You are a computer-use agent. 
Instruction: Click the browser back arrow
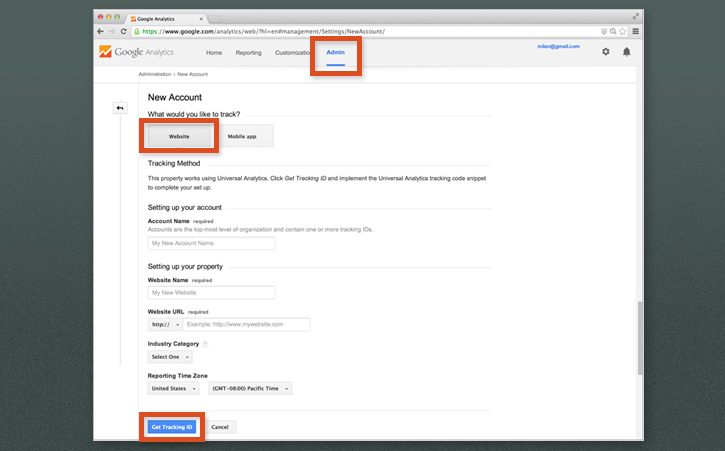click(100, 31)
